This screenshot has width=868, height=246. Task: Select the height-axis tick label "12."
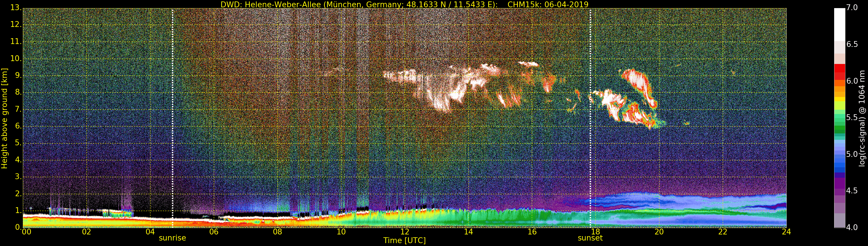pos(16,25)
